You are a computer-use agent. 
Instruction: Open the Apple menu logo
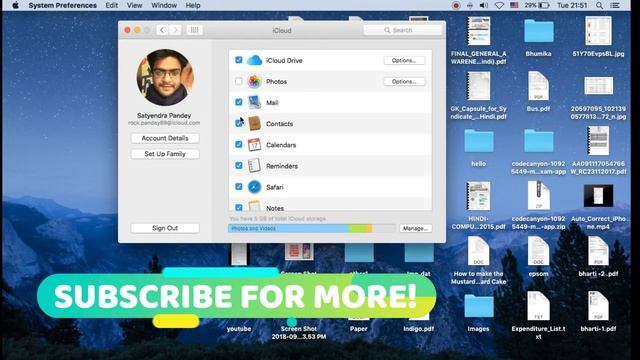tap(15, 5)
